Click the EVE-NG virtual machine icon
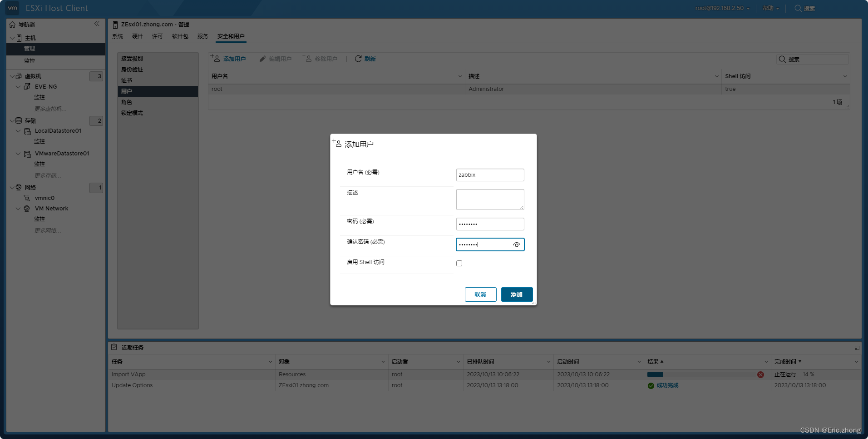The height and width of the screenshot is (439, 868). (27, 86)
